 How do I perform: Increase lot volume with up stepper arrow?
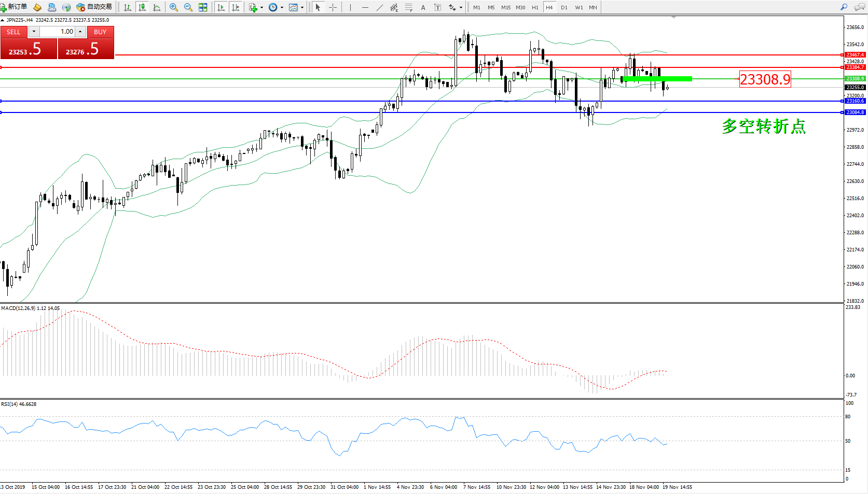tap(80, 32)
